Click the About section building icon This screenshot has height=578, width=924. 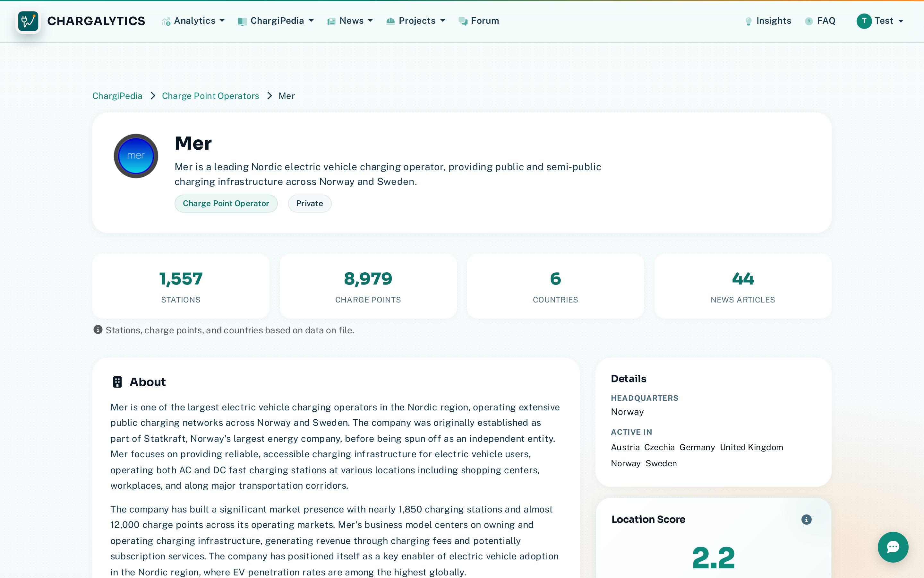tap(117, 382)
